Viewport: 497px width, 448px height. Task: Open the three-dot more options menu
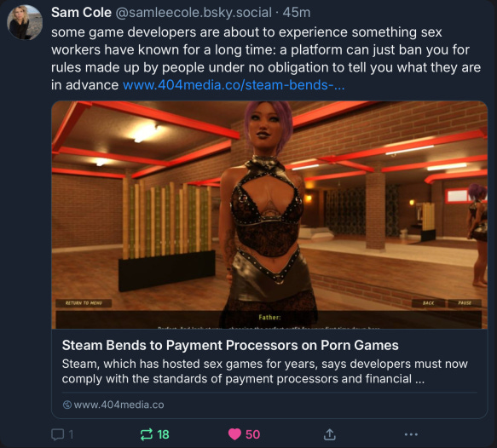[411, 434]
